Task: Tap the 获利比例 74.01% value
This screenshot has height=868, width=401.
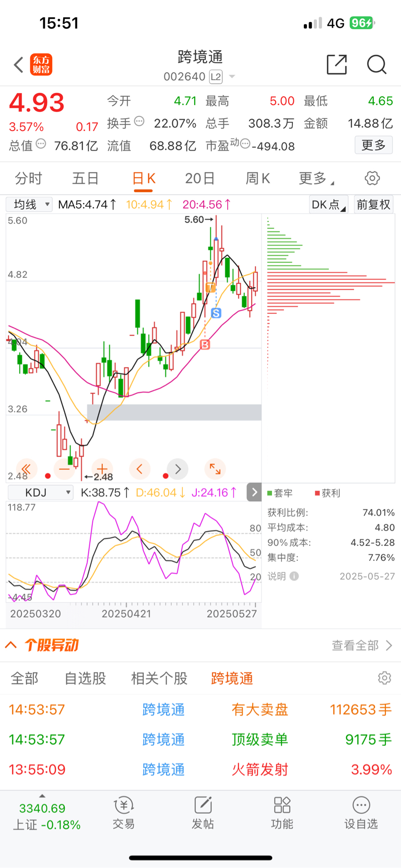Action: [x=379, y=512]
